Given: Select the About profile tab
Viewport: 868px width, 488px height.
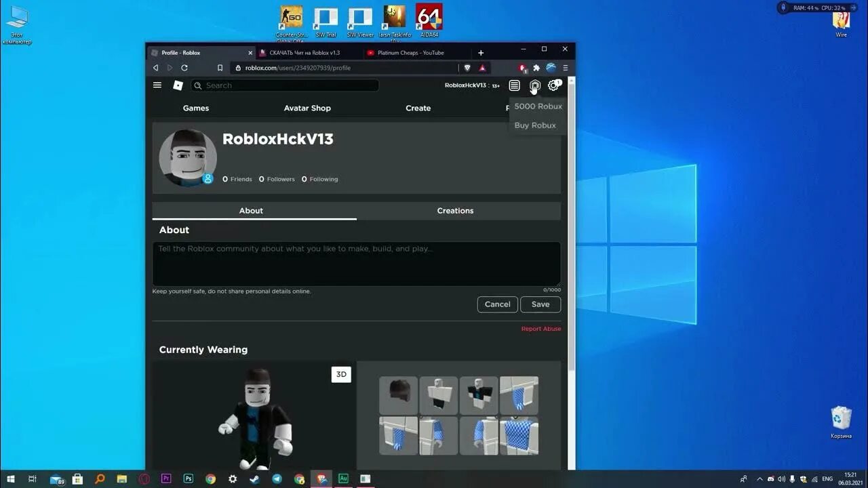Looking at the screenshot, I should [251, 211].
